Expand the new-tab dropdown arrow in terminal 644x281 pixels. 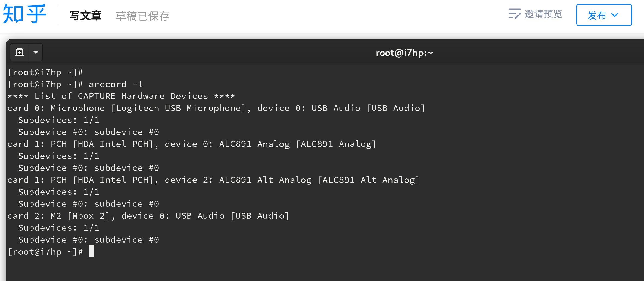click(36, 52)
